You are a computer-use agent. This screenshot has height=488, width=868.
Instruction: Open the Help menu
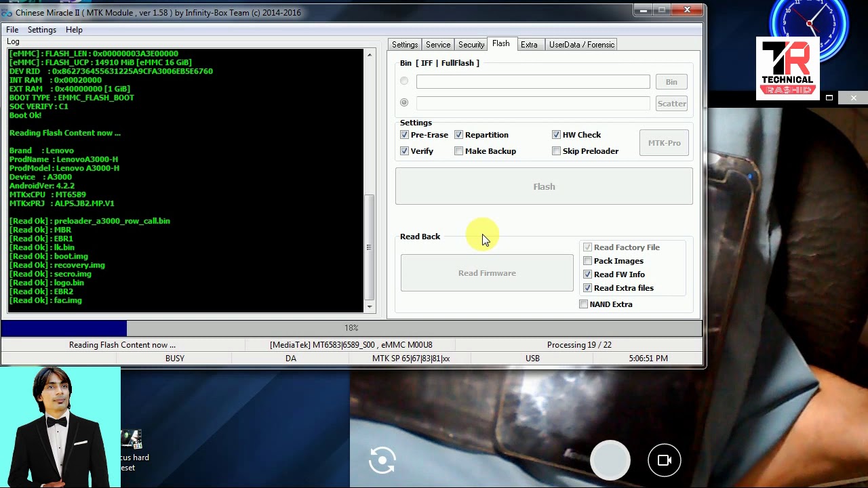(x=74, y=30)
